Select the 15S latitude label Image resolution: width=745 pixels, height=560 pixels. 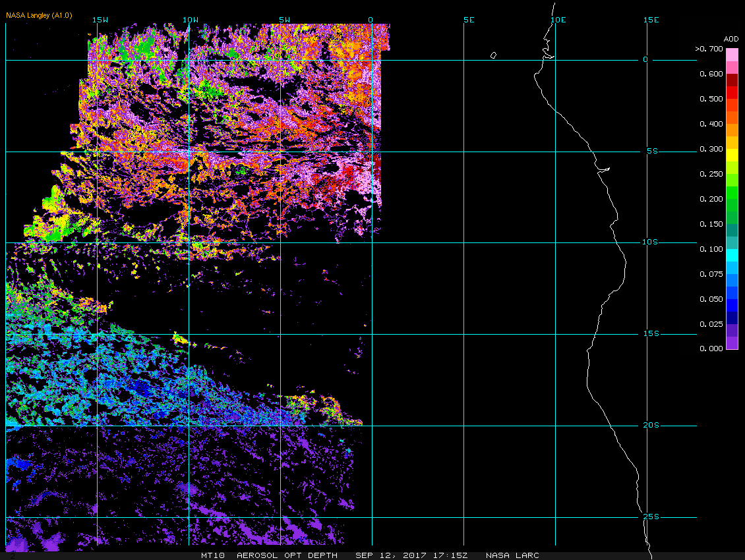pyautogui.click(x=651, y=334)
